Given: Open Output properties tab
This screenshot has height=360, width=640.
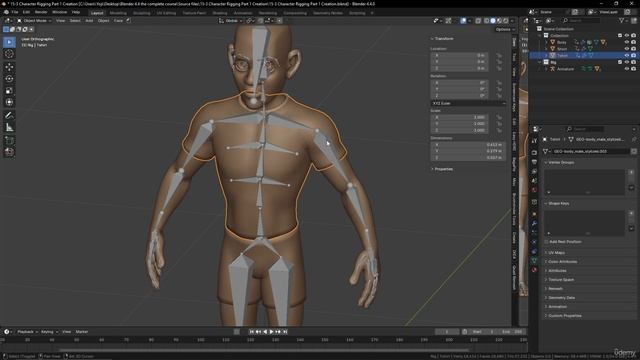Looking at the screenshot, I should (x=534, y=162).
